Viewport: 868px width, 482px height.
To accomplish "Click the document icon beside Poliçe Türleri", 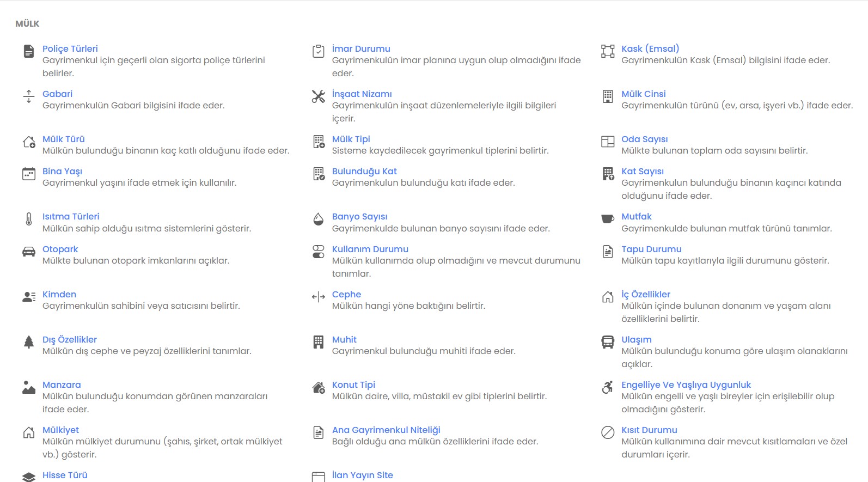I will [x=29, y=51].
